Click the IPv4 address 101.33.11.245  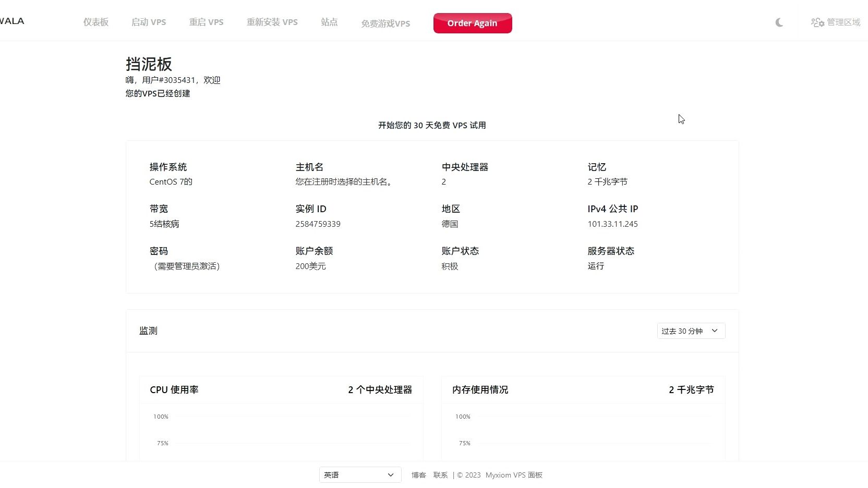pos(612,224)
